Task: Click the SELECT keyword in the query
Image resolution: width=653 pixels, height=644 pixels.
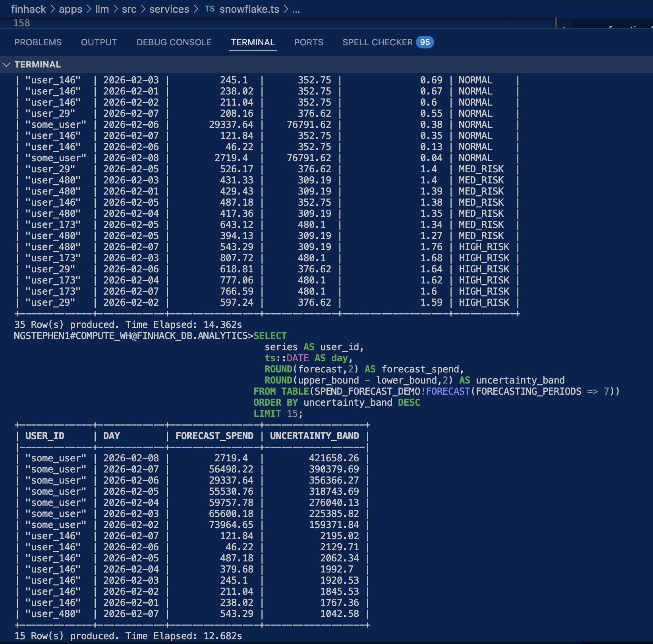Action: (270, 336)
